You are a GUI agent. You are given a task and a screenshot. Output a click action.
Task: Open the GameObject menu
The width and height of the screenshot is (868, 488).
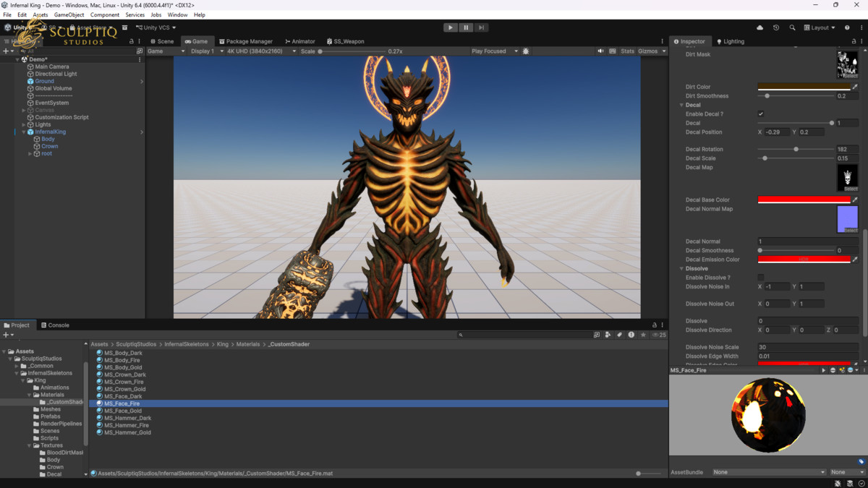[69, 14]
